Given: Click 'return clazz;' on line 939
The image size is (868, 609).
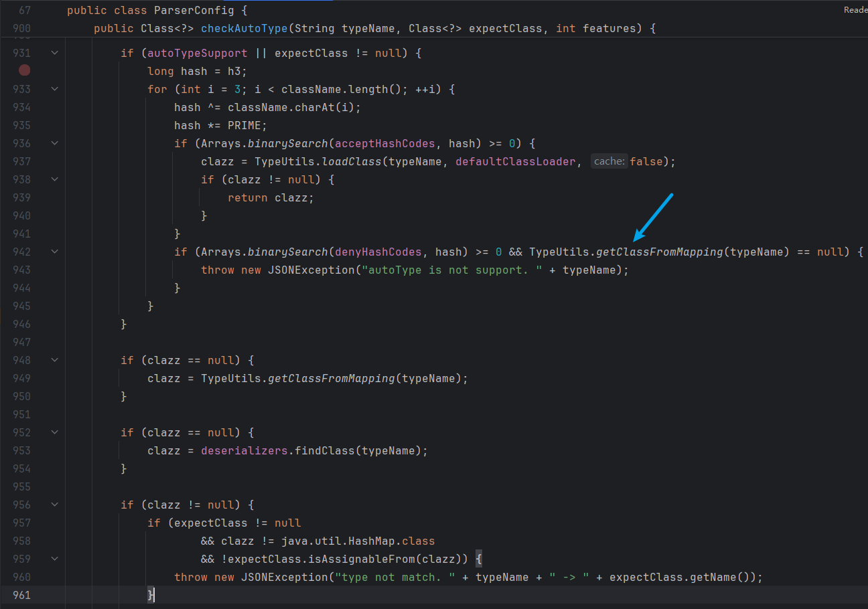Looking at the screenshot, I should point(271,197).
